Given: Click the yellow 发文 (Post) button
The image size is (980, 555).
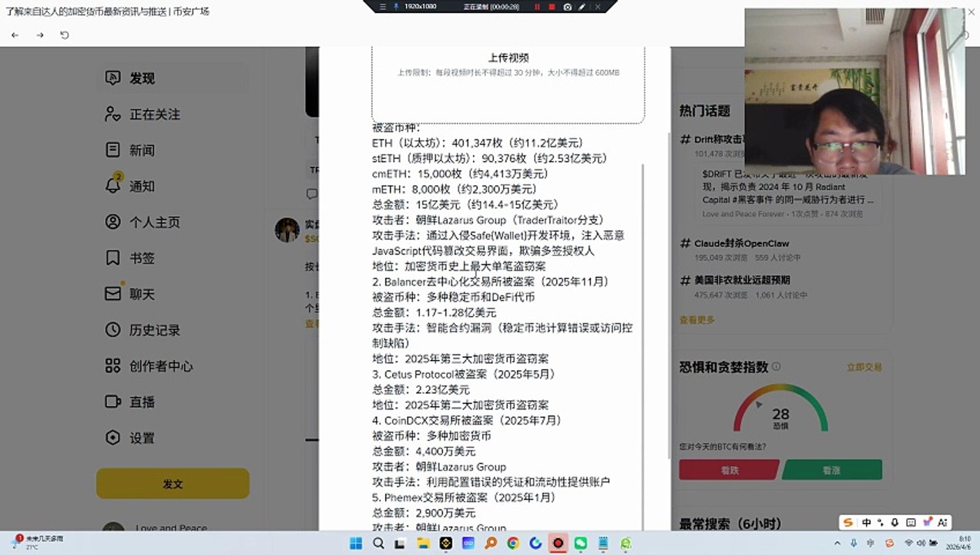Looking at the screenshot, I should 173,483.
